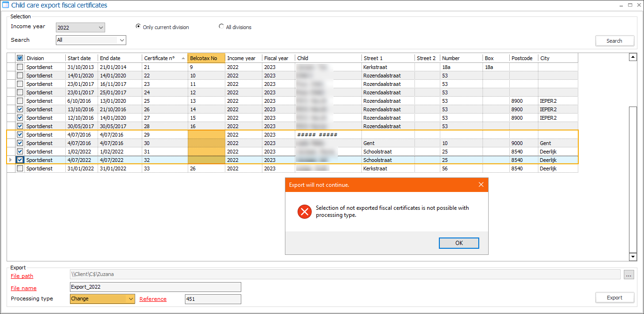Click the Postcode column header
644x314 pixels.
coord(523,58)
